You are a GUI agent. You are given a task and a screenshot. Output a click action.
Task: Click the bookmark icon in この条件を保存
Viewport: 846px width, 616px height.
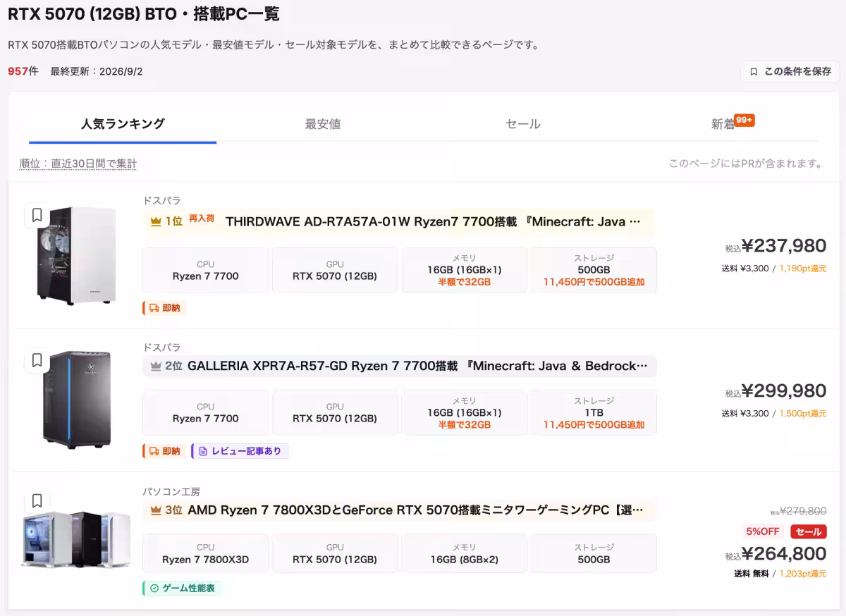[754, 71]
